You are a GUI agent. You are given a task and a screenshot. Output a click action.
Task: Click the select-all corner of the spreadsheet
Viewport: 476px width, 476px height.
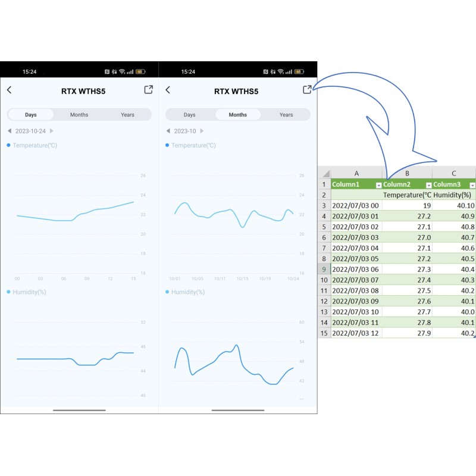click(x=325, y=173)
